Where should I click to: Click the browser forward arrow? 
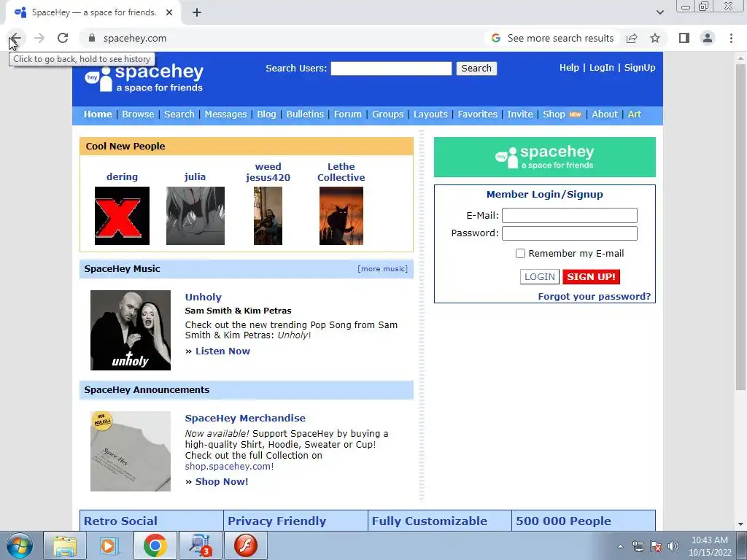[39, 38]
